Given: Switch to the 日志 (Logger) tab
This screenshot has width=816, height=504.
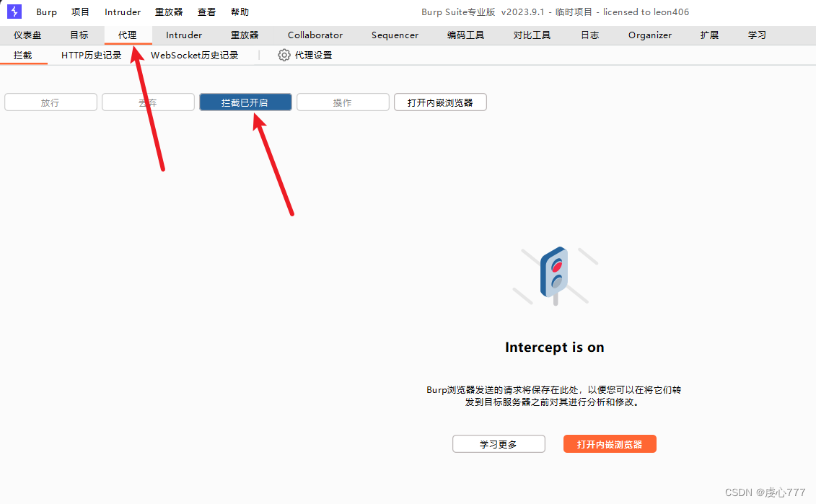Looking at the screenshot, I should coord(589,35).
